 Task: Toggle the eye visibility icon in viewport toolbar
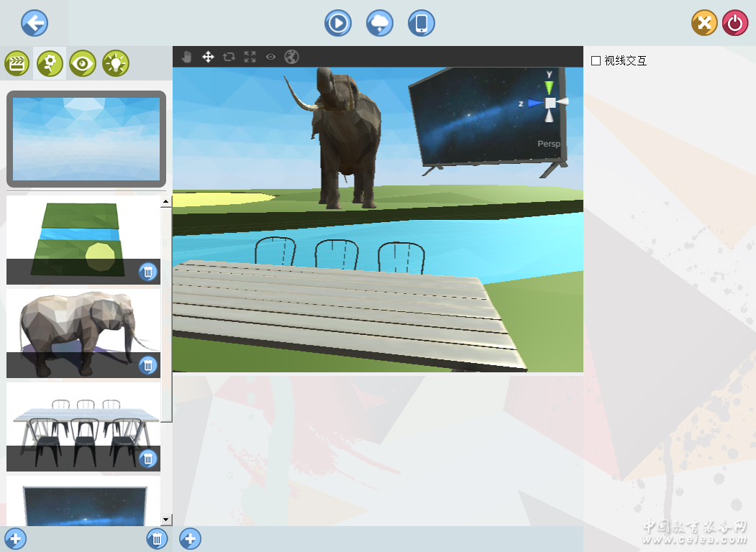(270, 57)
